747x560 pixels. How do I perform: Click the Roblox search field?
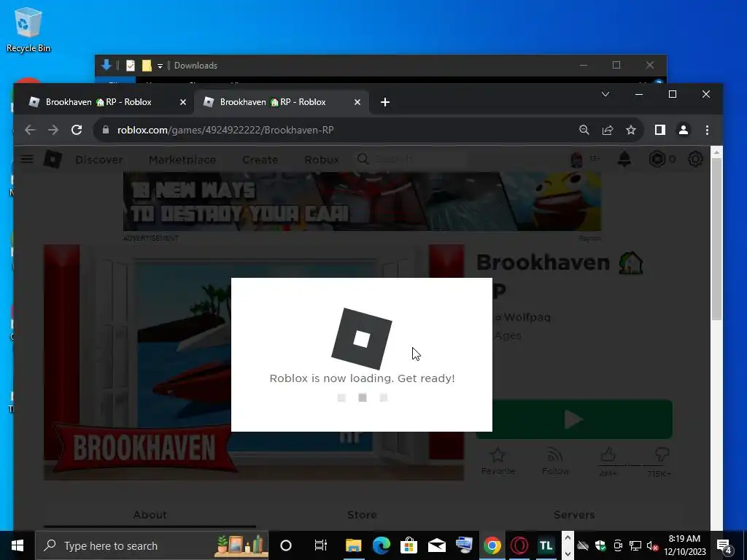pos(411,159)
